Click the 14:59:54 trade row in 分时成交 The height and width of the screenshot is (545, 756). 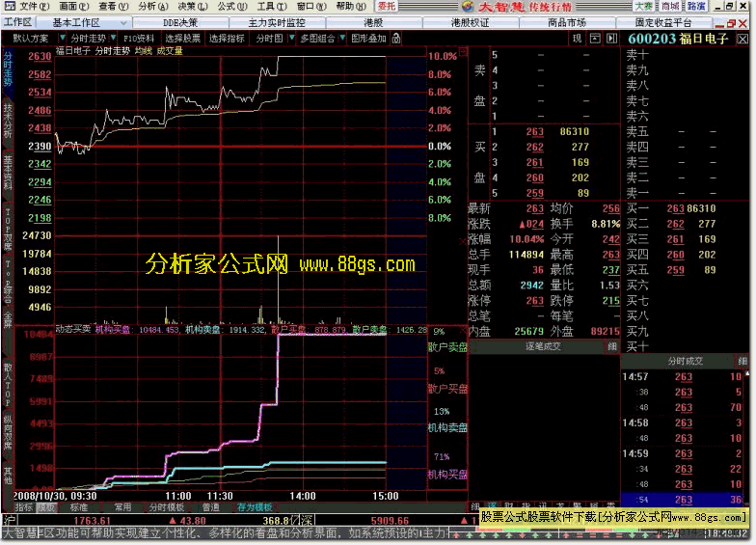[685, 500]
